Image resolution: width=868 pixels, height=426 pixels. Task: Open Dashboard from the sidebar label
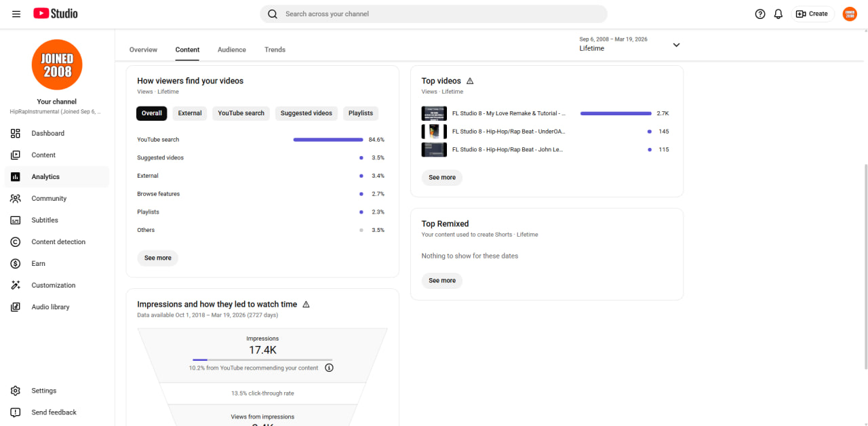(x=48, y=133)
